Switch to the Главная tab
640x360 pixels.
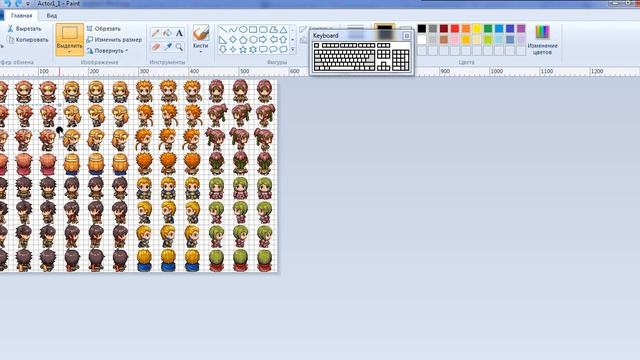click(x=21, y=16)
